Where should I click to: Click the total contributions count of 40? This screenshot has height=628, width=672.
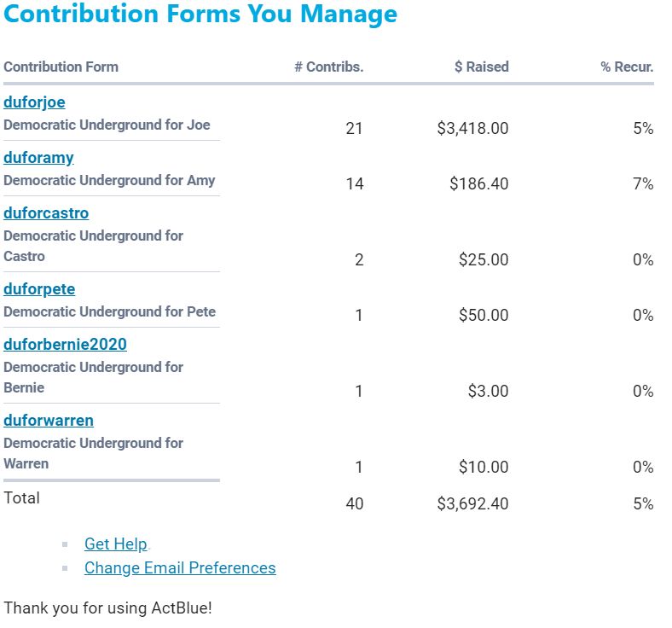point(354,504)
